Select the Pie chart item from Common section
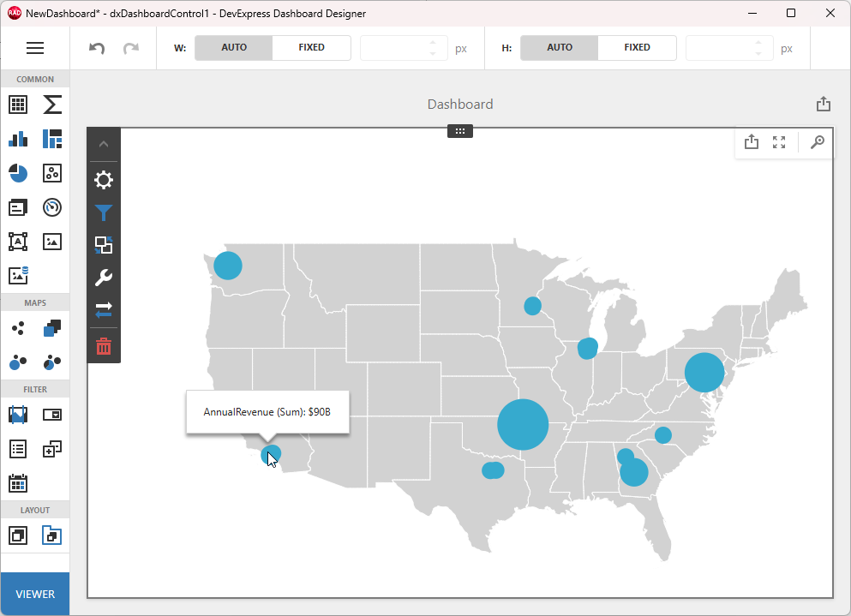 [x=17, y=173]
